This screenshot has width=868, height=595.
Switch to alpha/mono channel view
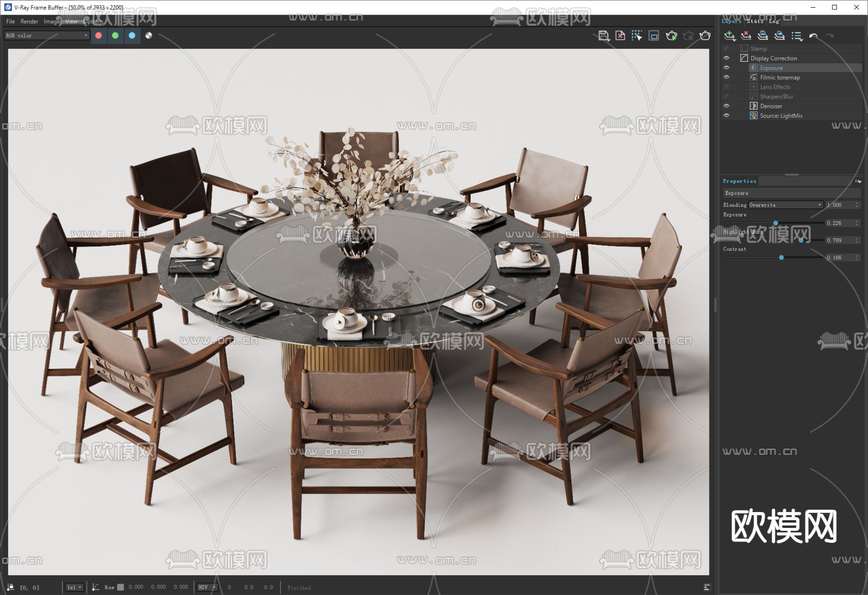point(149,35)
